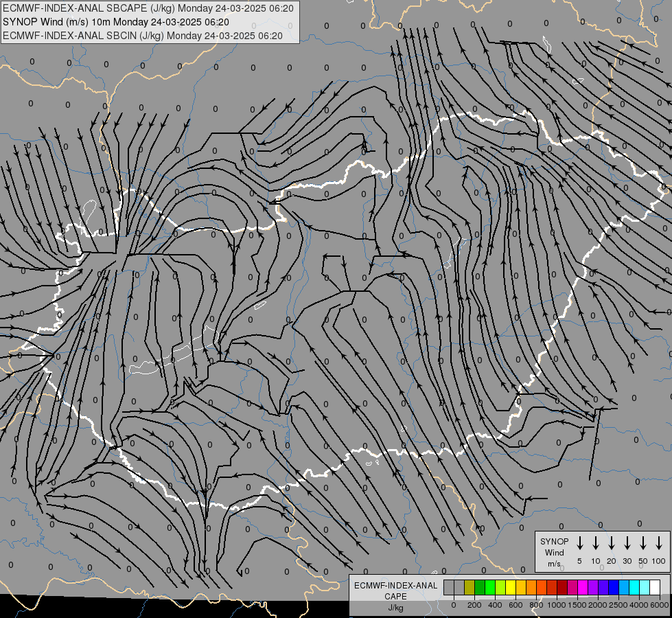Viewport: 672px width, 618px height.
Task: Click the '30' value in the wind legend
Action: tap(627, 561)
